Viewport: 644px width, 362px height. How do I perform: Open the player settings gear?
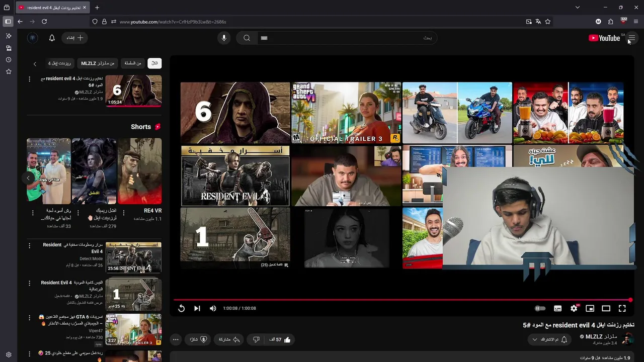point(574,308)
